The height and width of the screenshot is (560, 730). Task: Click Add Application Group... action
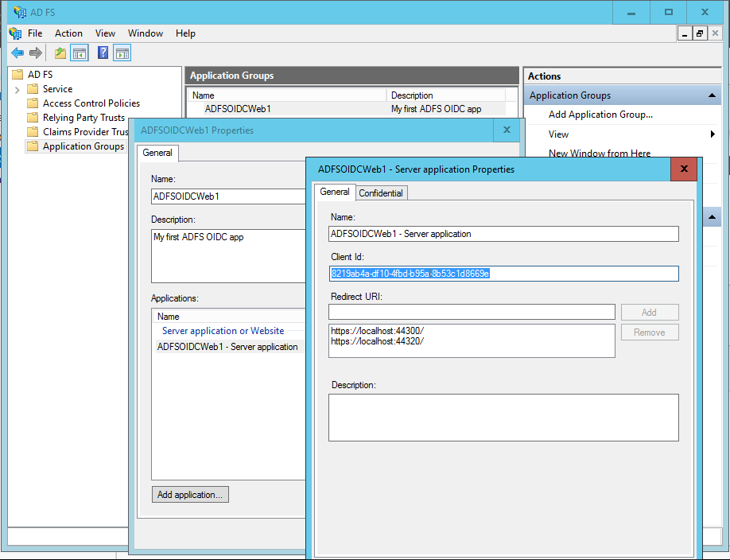600,115
